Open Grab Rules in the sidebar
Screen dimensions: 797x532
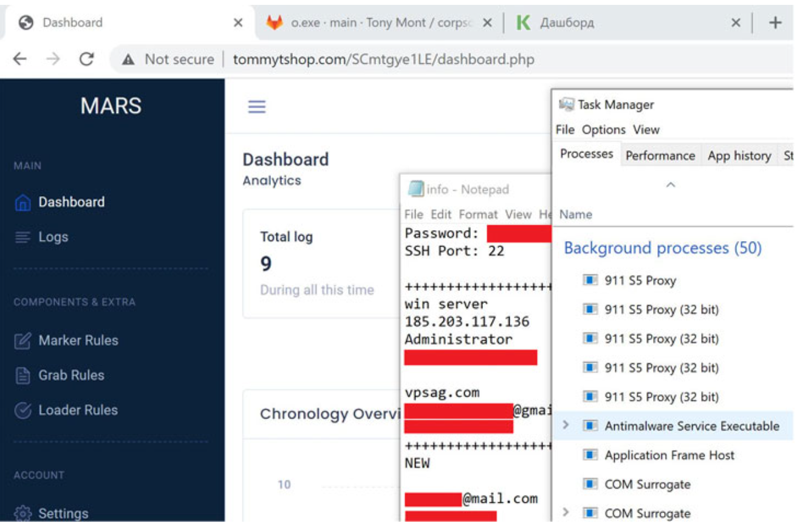coord(72,375)
